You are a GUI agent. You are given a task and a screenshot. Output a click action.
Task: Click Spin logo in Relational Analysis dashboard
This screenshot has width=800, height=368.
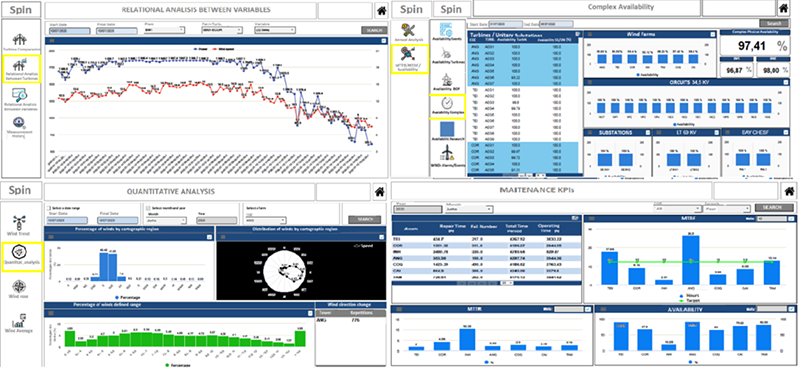[20, 9]
